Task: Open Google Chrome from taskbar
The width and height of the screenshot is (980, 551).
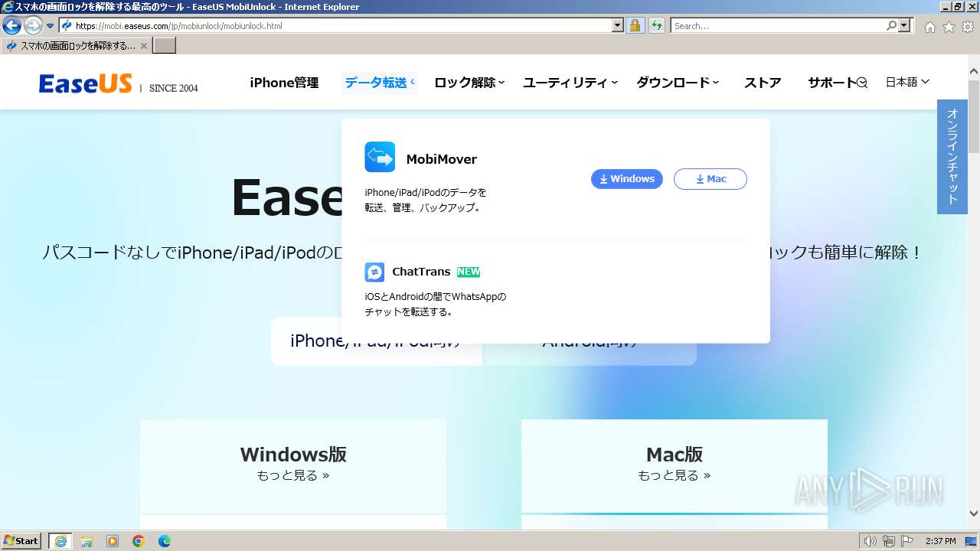Action: (139, 541)
